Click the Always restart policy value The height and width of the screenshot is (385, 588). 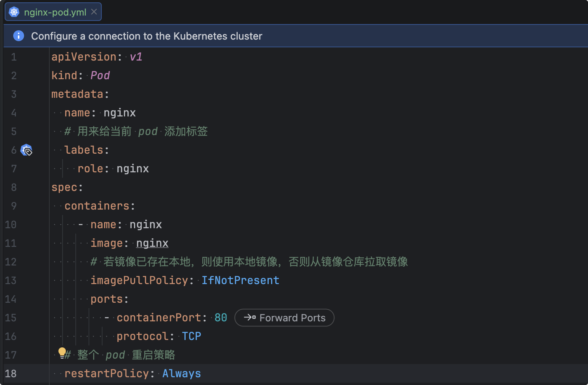click(x=181, y=373)
